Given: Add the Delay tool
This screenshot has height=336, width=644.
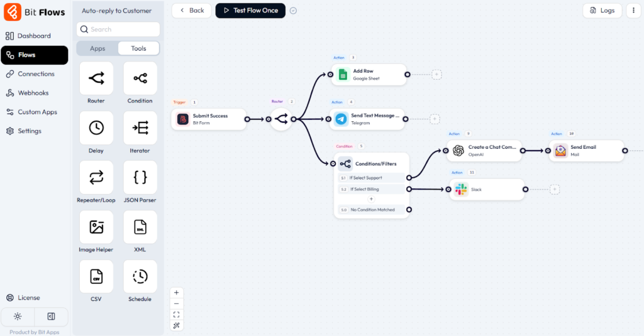Looking at the screenshot, I should pos(96,128).
